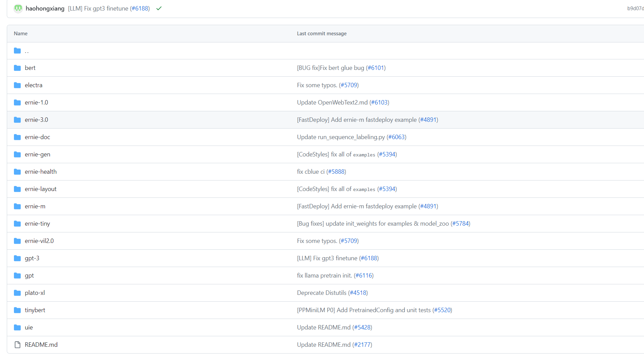Viewport: 644px width, 360px height.
Task: Click the ernie-doc folder icon
Action: pos(17,137)
